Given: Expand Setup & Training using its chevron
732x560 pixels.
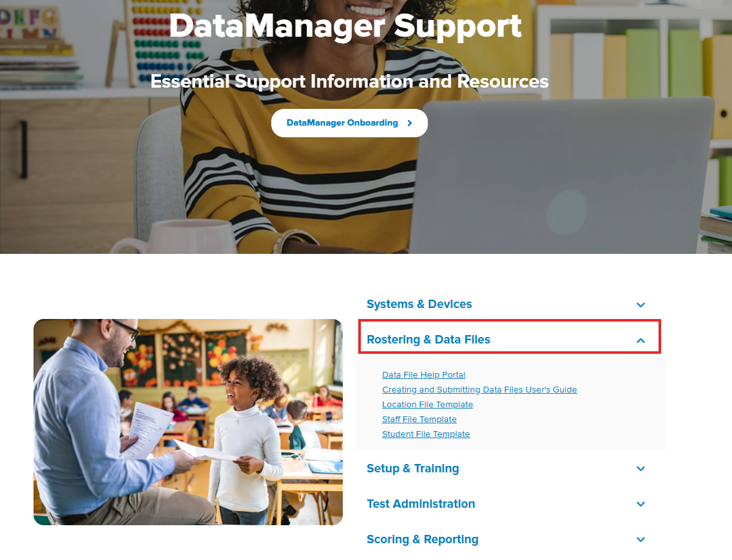Looking at the screenshot, I should point(640,469).
